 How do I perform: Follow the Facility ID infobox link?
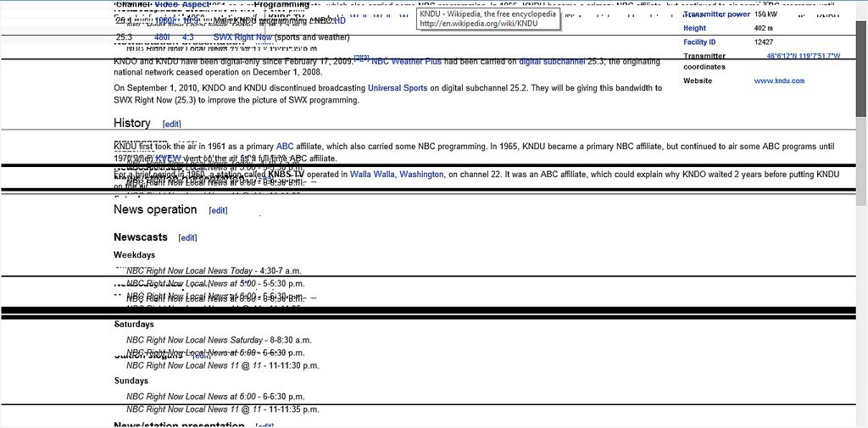click(699, 42)
